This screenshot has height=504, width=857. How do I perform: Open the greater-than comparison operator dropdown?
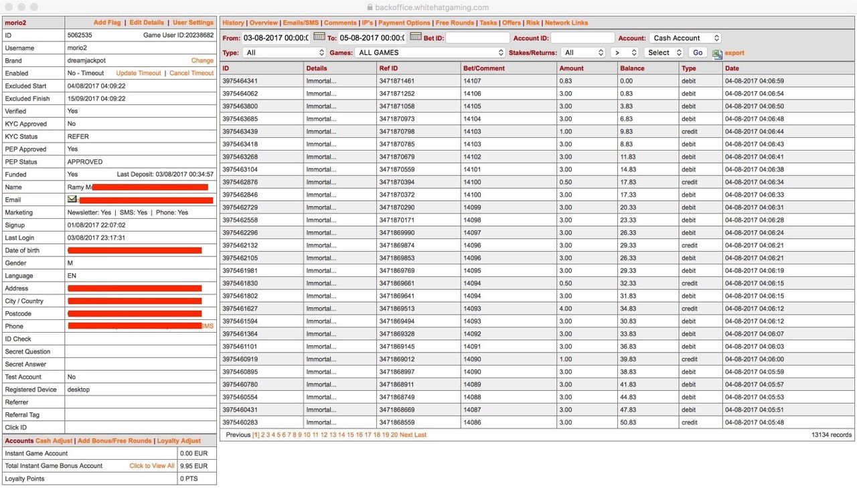(625, 52)
